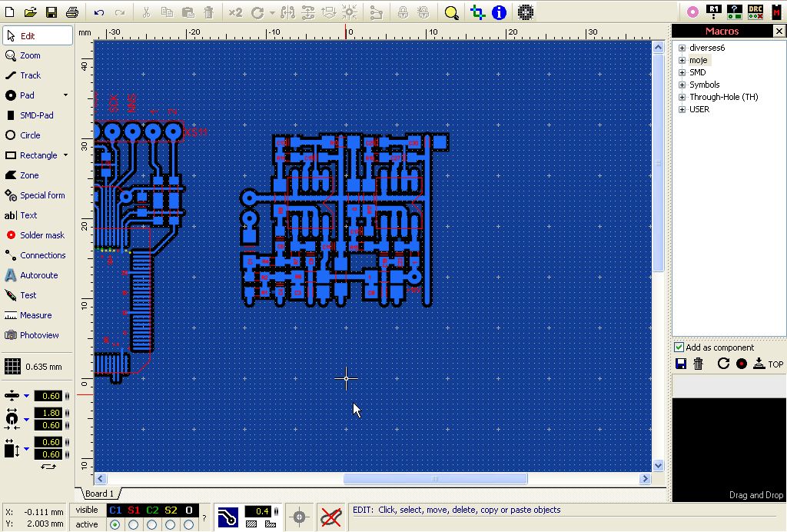787x532 pixels.
Task: Set C2 as the active layer
Action: (x=152, y=524)
